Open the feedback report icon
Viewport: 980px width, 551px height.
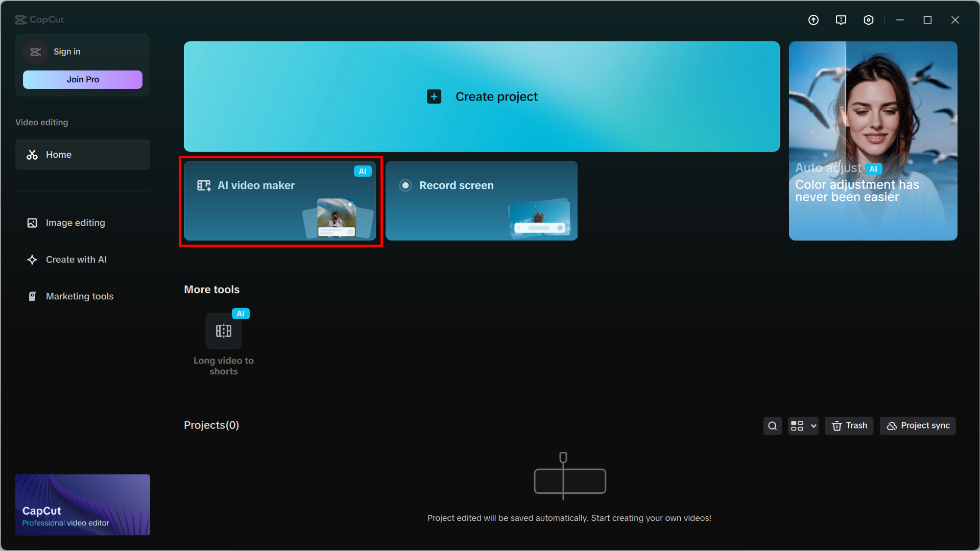(x=841, y=19)
